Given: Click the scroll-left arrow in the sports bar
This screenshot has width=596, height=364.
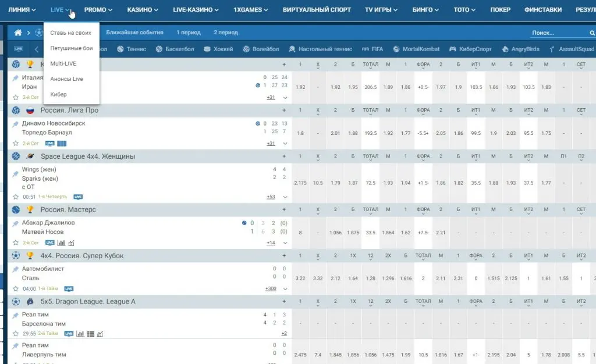Looking at the screenshot, I should [x=37, y=49].
